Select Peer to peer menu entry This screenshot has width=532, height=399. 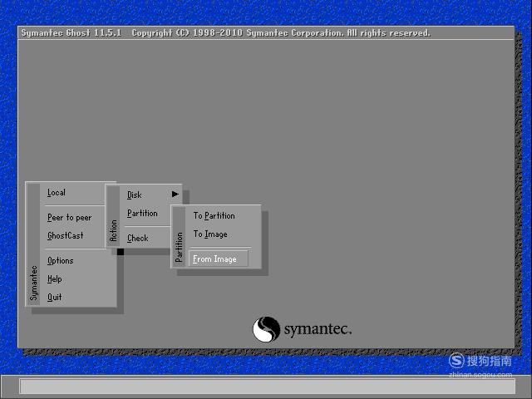tap(70, 218)
